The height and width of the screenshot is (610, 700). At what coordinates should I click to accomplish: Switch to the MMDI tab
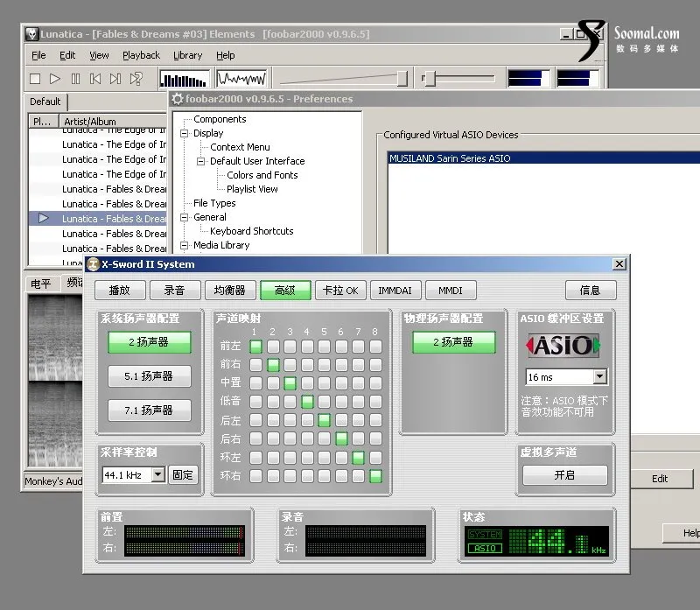(451, 291)
